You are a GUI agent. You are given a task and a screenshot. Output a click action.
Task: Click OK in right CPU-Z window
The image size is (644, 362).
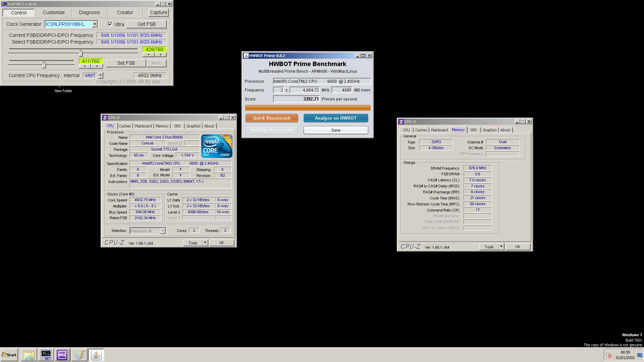coord(518,247)
